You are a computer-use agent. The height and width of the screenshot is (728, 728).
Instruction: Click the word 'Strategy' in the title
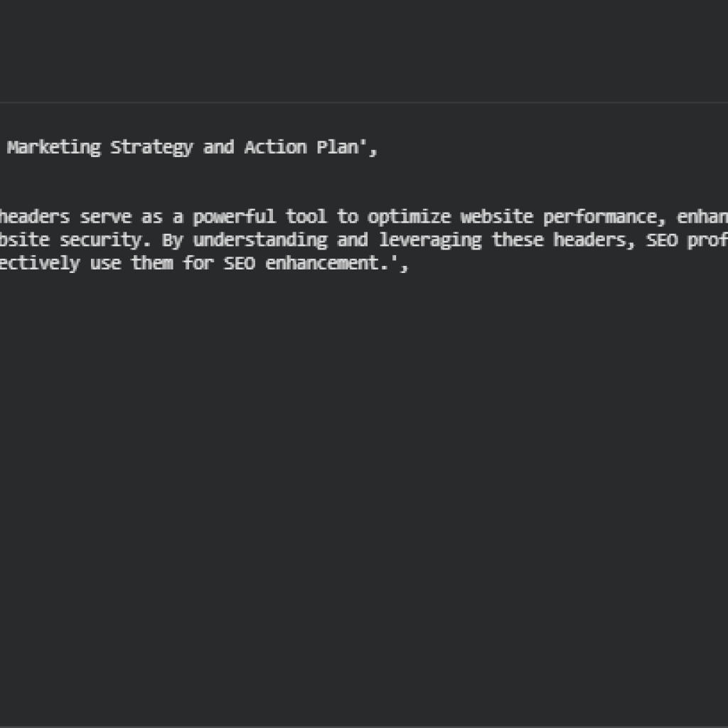tap(151, 148)
